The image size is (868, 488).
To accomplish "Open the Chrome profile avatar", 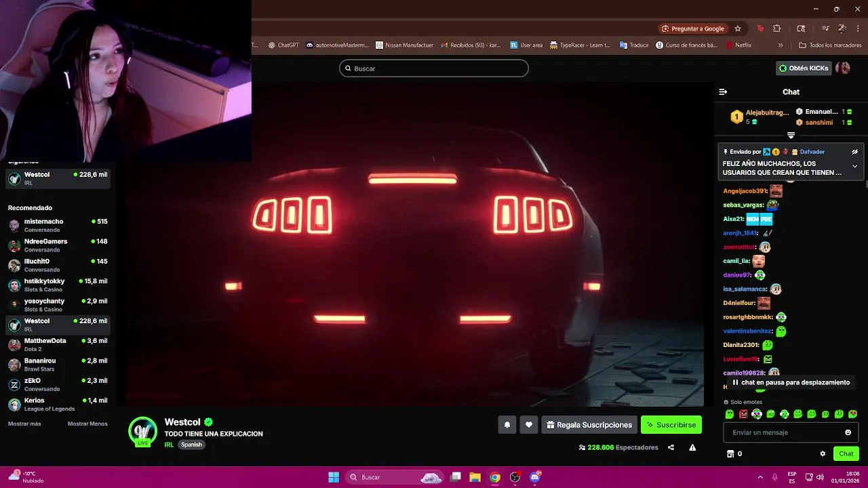I will click(842, 28).
